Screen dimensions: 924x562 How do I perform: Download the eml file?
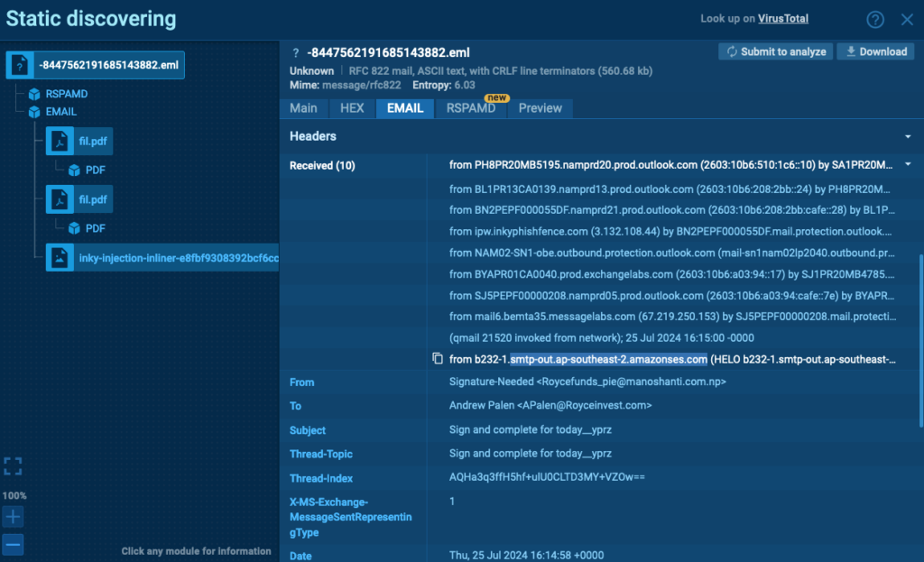[x=874, y=51]
